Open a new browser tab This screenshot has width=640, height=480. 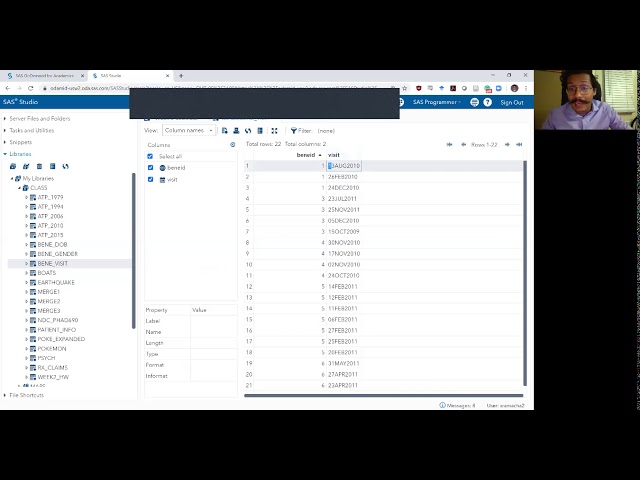tap(181, 76)
